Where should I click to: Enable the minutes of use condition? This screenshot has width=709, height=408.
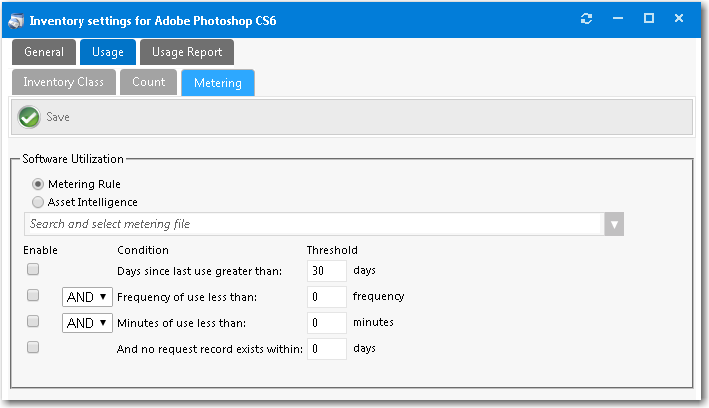(x=33, y=322)
